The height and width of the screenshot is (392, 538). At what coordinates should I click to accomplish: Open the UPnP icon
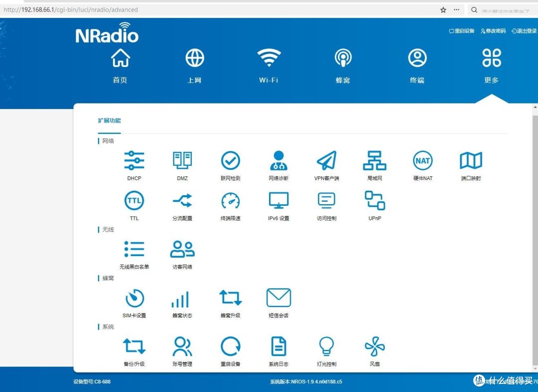tap(375, 201)
